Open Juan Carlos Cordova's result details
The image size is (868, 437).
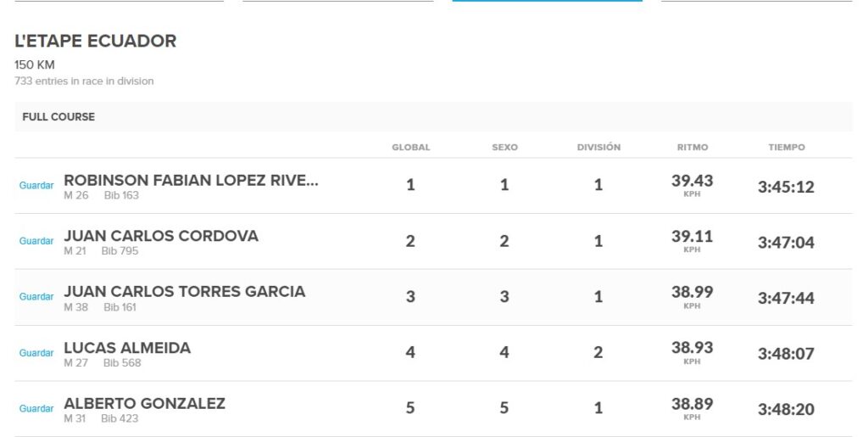pyautogui.click(x=161, y=236)
